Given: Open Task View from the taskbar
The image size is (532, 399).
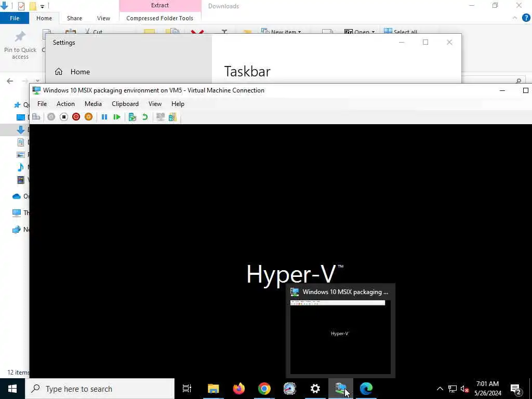Looking at the screenshot, I should 187,389.
